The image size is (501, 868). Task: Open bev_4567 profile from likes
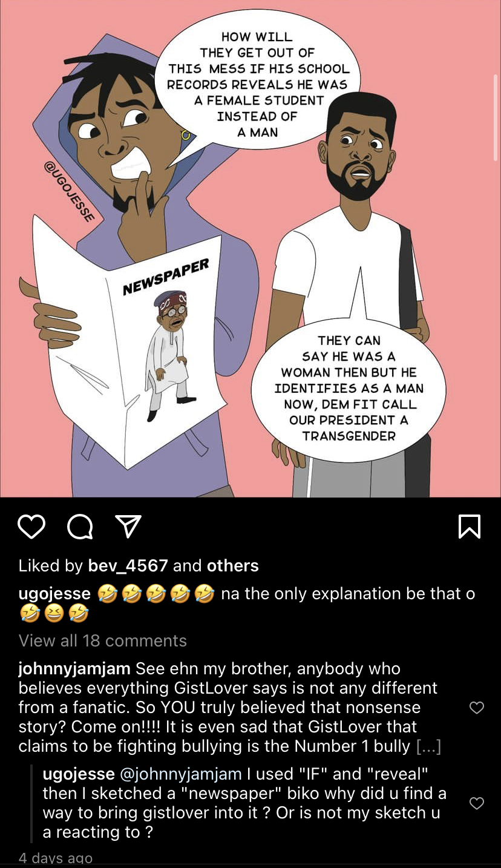[x=128, y=566]
